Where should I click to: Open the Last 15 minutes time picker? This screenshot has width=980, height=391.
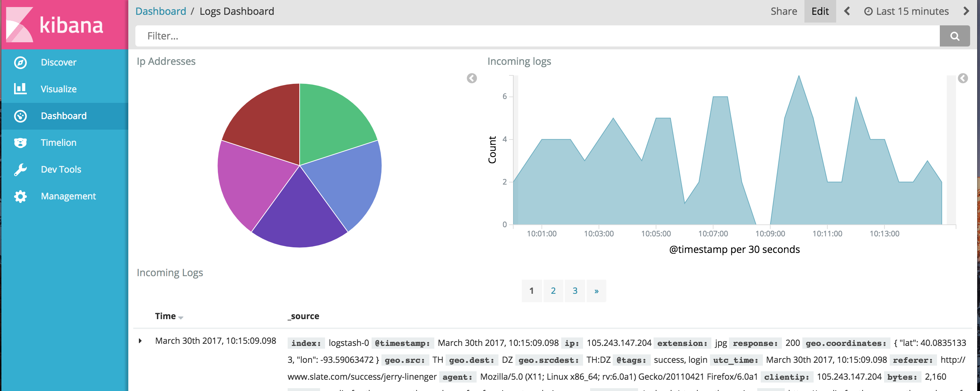[x=906, y=11]
